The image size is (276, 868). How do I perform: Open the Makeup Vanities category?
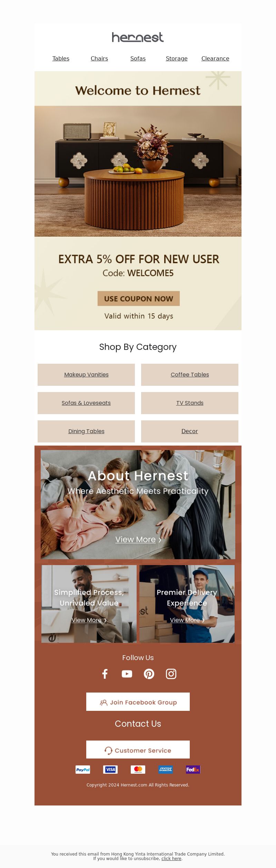[x=86, y=375]
